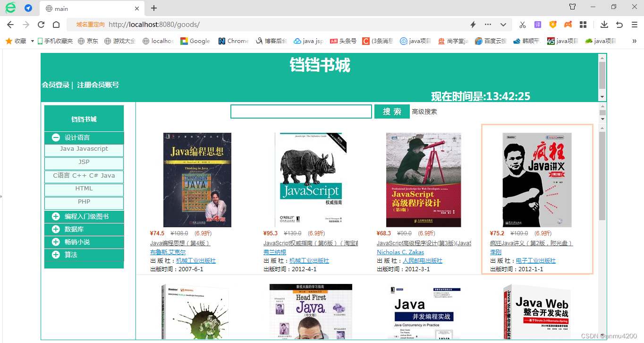Open the gamepad game center icon
This screenshot has width=644, height=343.
[x=568, y=25]
